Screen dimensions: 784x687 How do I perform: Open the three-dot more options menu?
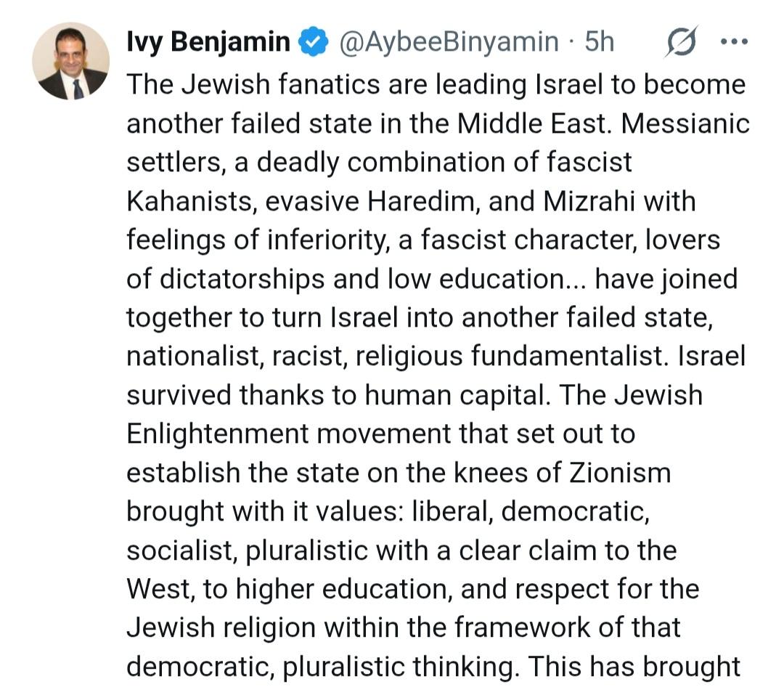(x=733, y=42)
